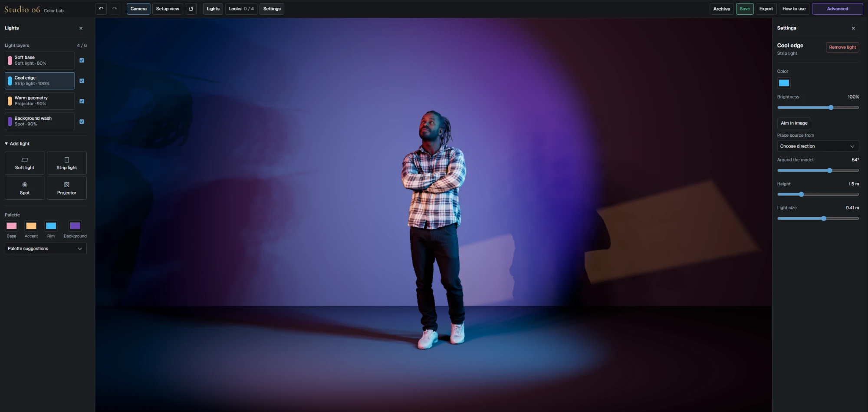Open the Palette suggestions dropdown
The image size is (868, 412).
tap(46, 249)
